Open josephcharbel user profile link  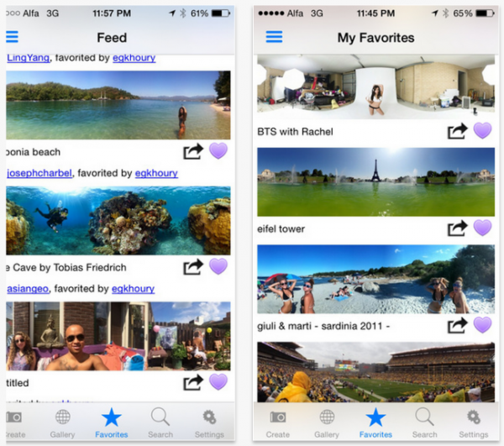click(39, 173)
